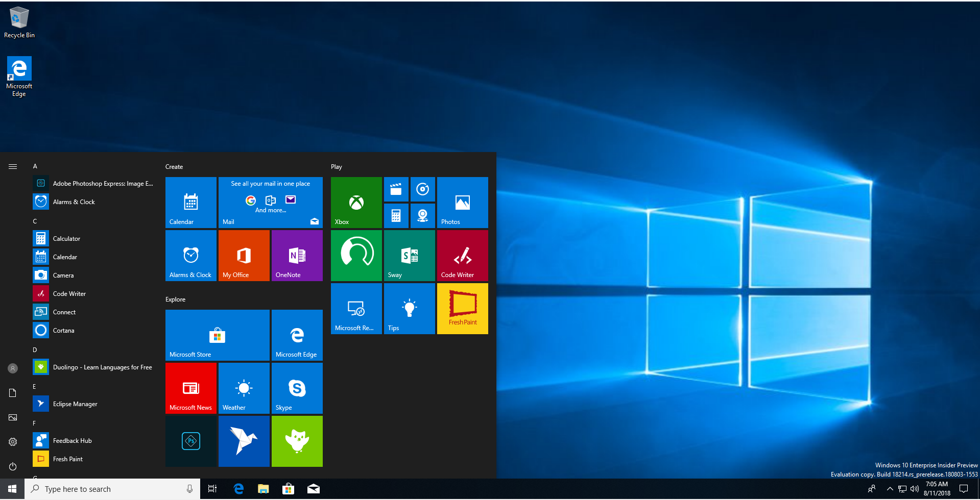The height and width of the screenshot is (500, 980).
Task: Open the small Calculator tile
Action: pyautogui.click(x=396, y=216)
